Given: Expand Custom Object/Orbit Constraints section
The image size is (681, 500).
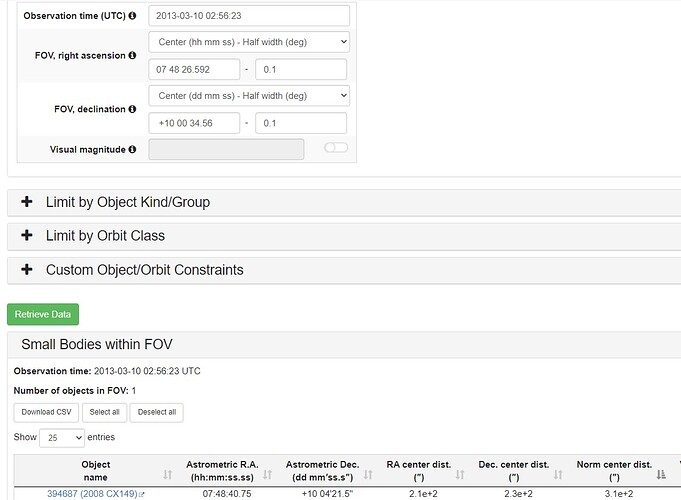Looking at the screenshot, I should click(144, 270).
